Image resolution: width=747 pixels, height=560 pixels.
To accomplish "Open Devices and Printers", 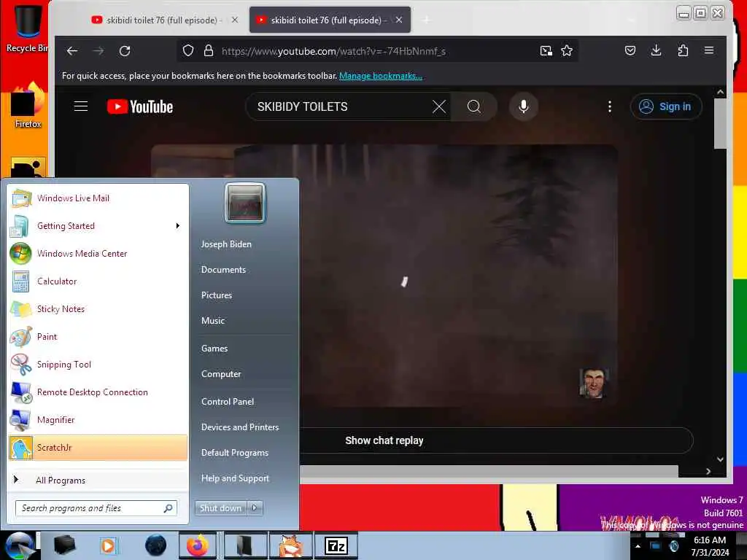I will tap(240, 427).
